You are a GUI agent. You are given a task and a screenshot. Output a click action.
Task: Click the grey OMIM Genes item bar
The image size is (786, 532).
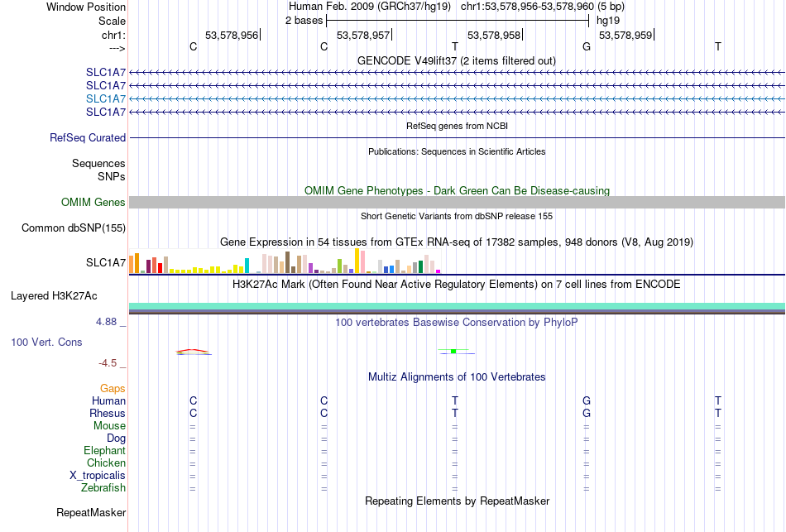pos(458,202)
